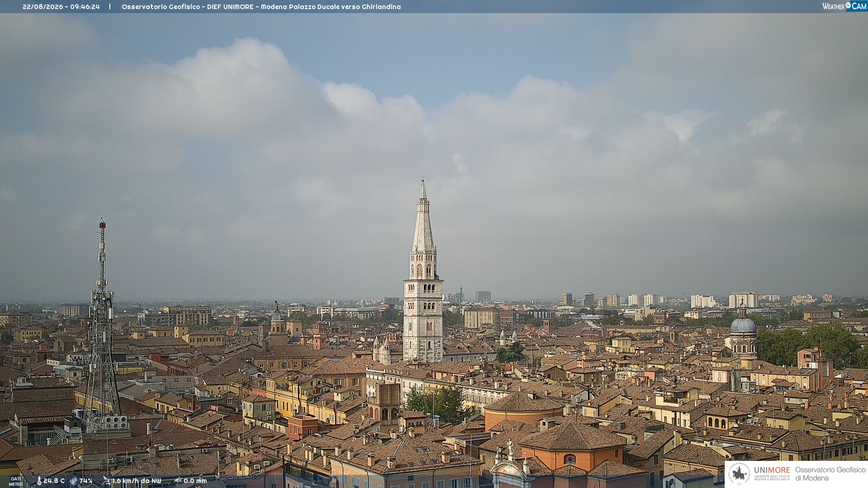The width and height of the screenshot is (868, 488).
Task: Click the UNIMORE university logo text
Action: [772, 470]
